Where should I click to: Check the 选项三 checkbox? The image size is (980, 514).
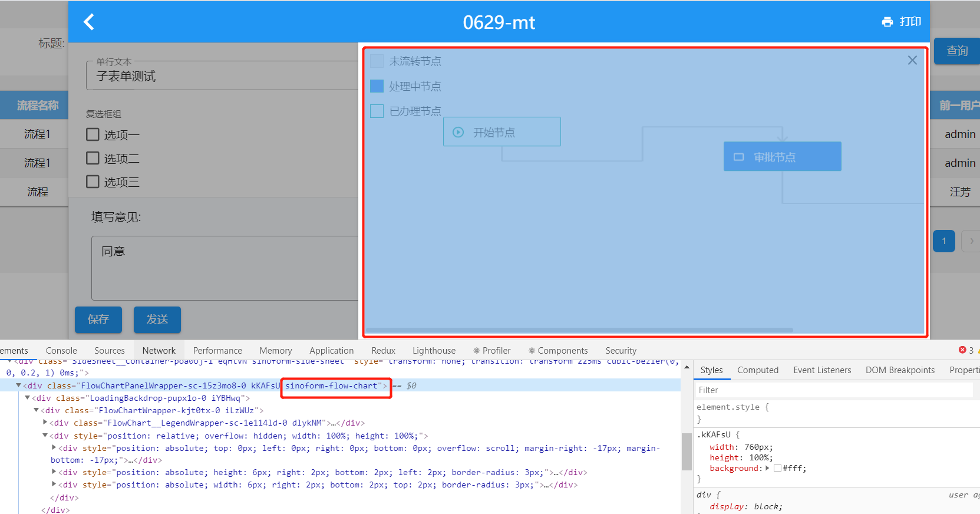tap(93, 182)
